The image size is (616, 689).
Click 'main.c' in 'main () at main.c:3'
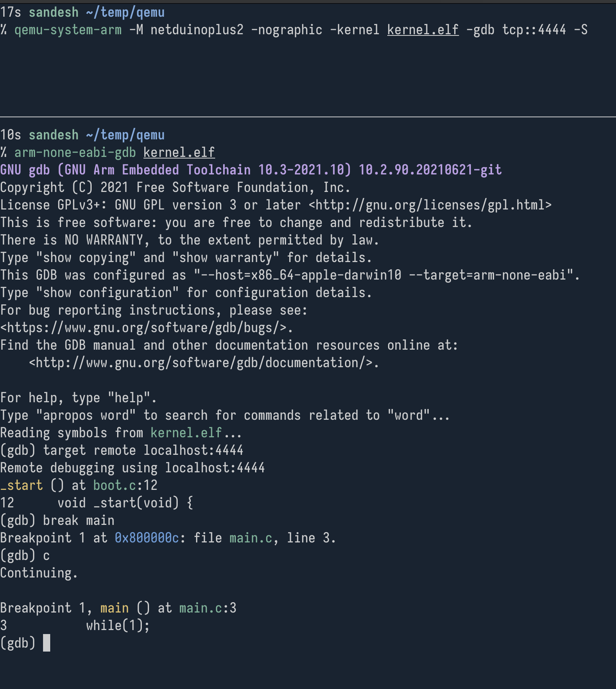[200, 608]
